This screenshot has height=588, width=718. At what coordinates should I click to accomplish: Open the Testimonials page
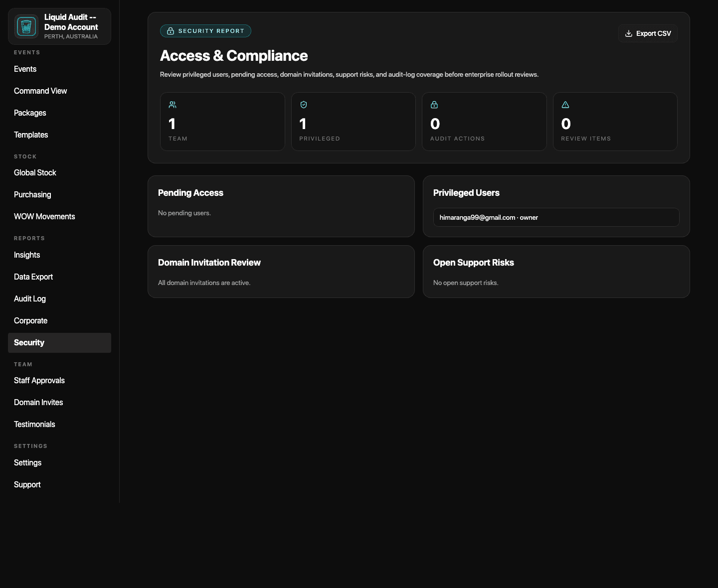coord(59,425)
